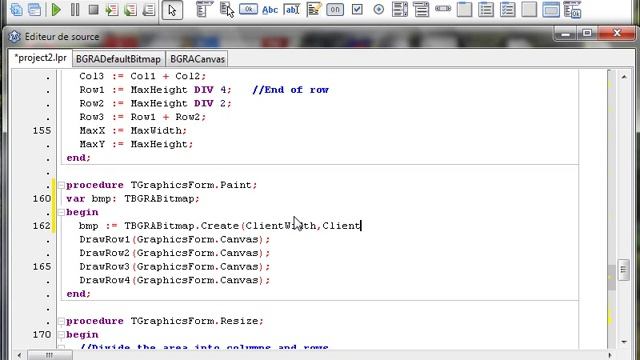This screenshot has width=640, height=360.
Task: Pick the TLabel Abc component icon
Action: [x=270, y=10]
